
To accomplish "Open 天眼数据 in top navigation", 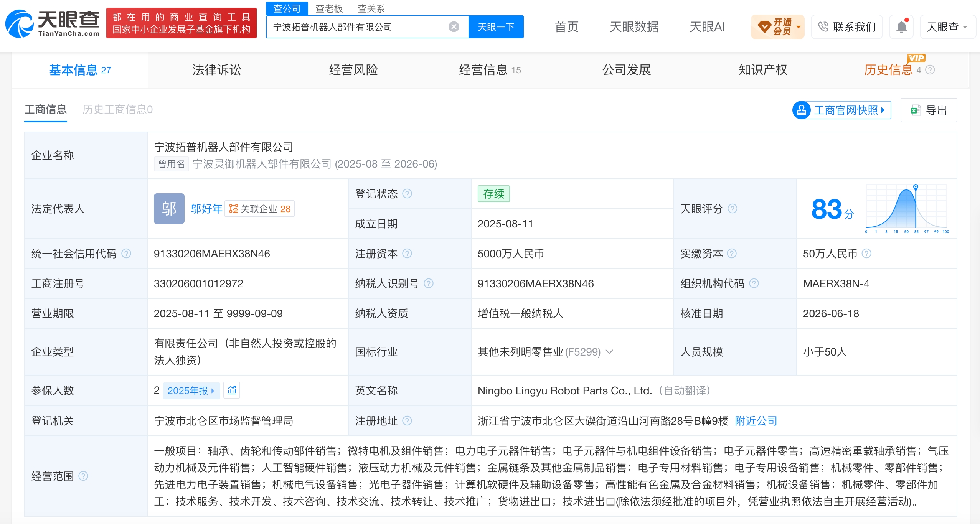I will click(x=634, y=27).
